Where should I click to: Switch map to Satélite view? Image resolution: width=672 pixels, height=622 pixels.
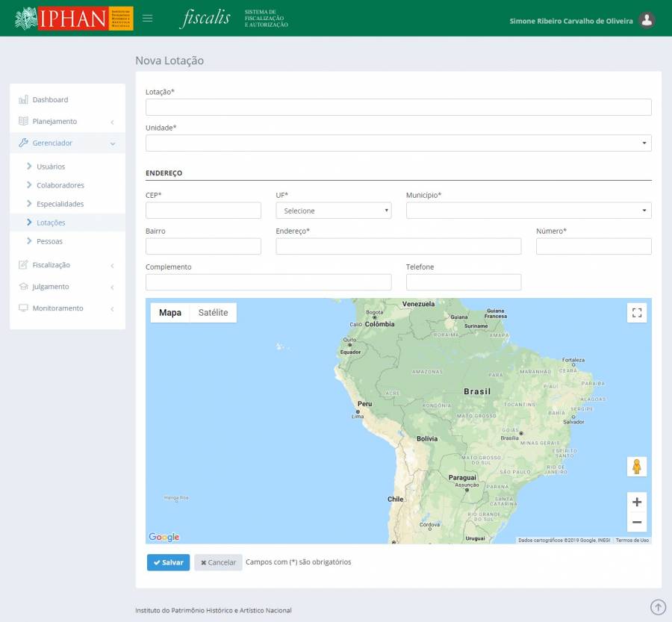(x=213, y=313)
